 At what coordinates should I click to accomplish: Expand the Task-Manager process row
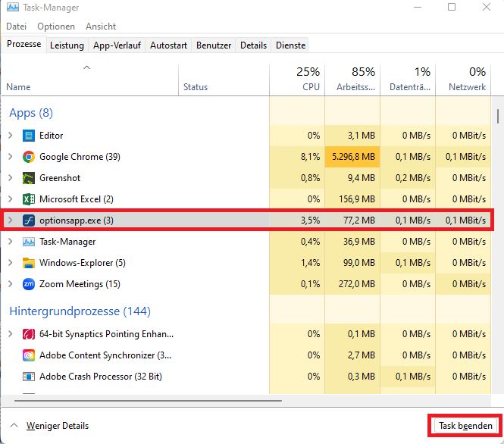coord(11,241)
